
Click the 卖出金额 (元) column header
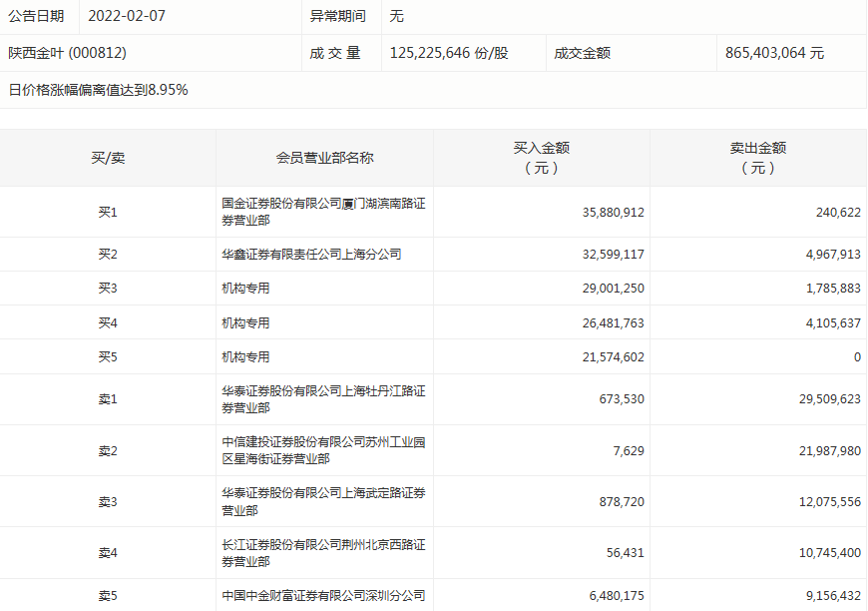[758, 158]
